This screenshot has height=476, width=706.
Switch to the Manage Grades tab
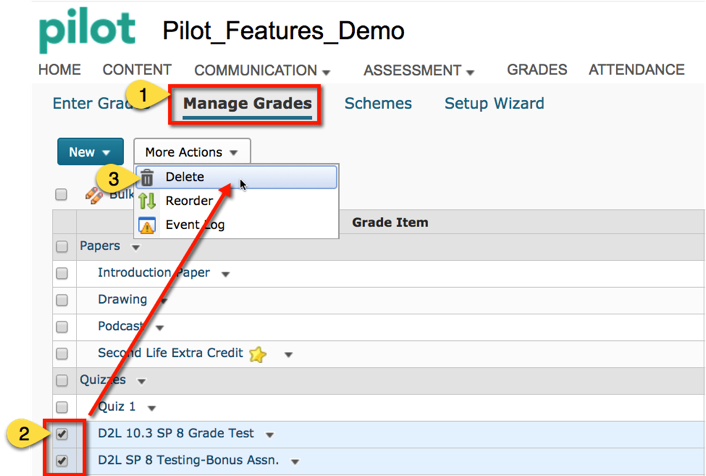[247, 104]
